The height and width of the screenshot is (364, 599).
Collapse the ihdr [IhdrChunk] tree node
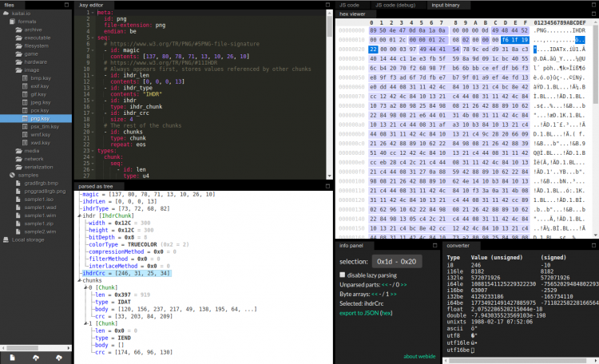77,216
